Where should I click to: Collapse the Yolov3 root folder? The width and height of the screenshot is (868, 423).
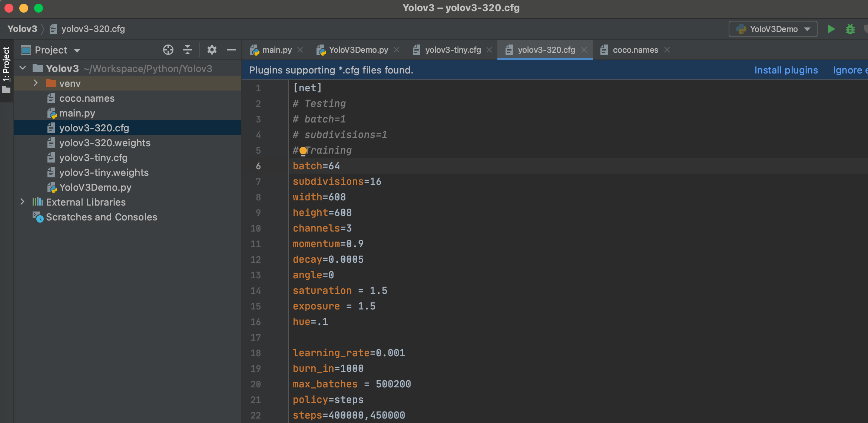click(x=23, y=68)
